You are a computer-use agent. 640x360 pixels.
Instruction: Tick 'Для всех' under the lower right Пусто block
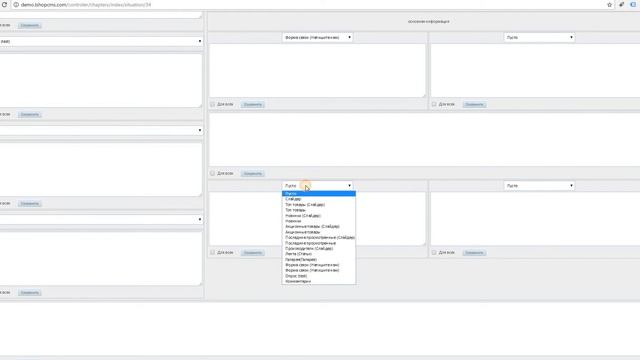434,253
